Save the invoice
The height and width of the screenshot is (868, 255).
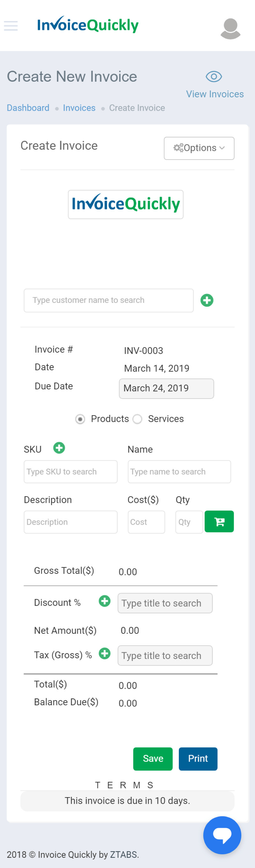(x=153, y=759)
